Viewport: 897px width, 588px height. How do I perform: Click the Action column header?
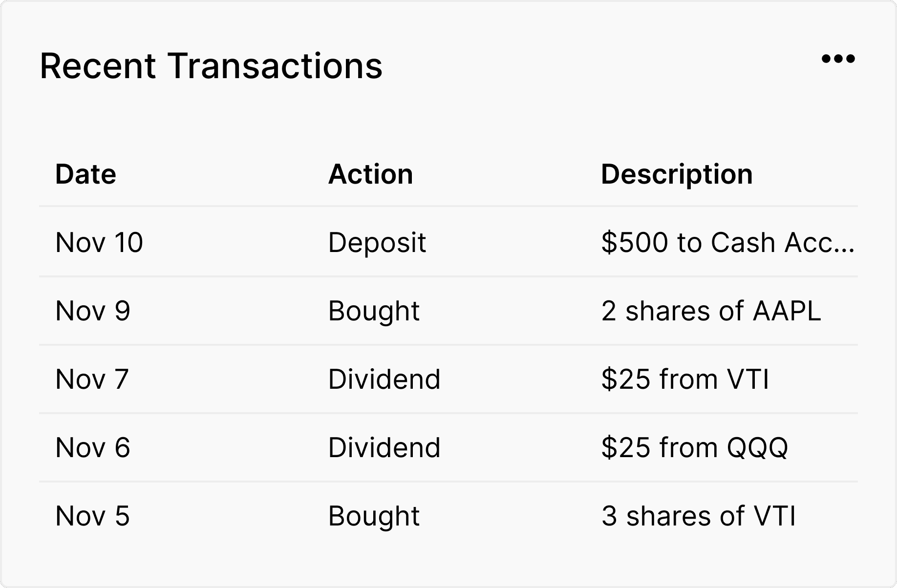click(x=370, y=174)
